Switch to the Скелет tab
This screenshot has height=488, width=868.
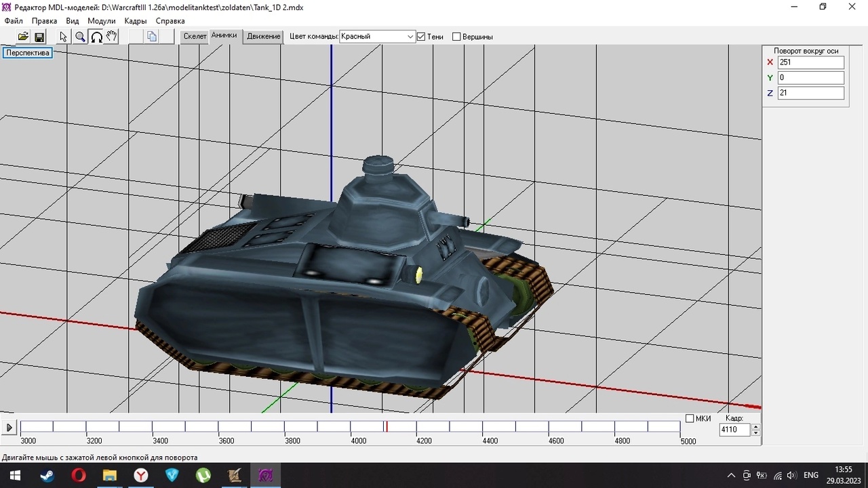(195, 37)
